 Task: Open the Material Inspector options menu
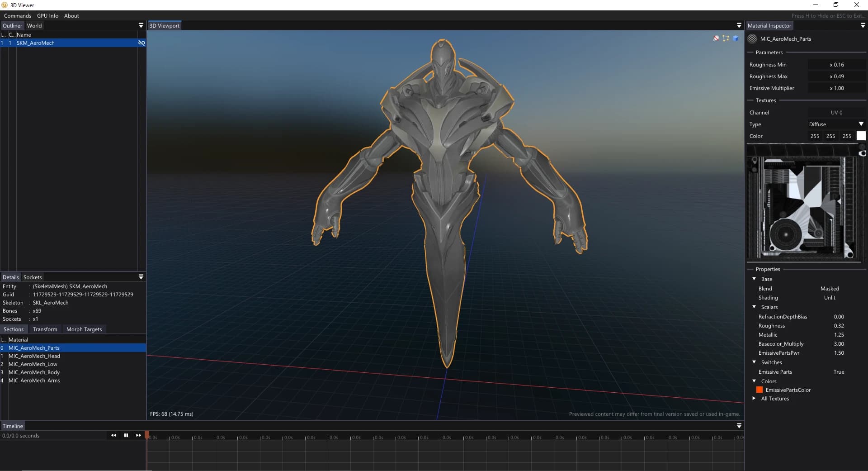(863, 25)
